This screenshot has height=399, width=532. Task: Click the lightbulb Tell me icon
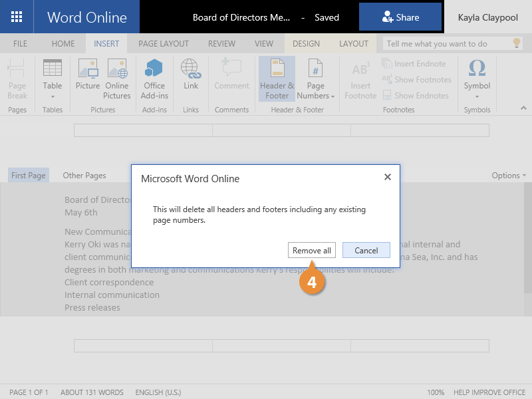point(516,44)
